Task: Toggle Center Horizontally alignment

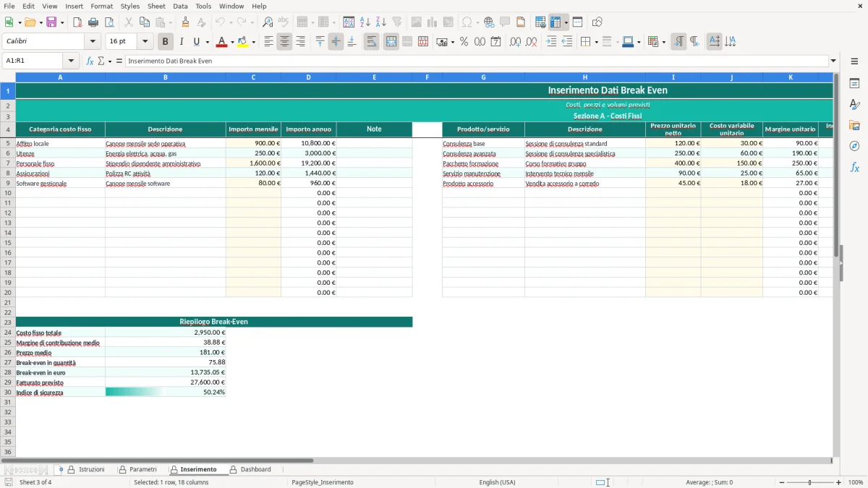Action: point(284,42)
